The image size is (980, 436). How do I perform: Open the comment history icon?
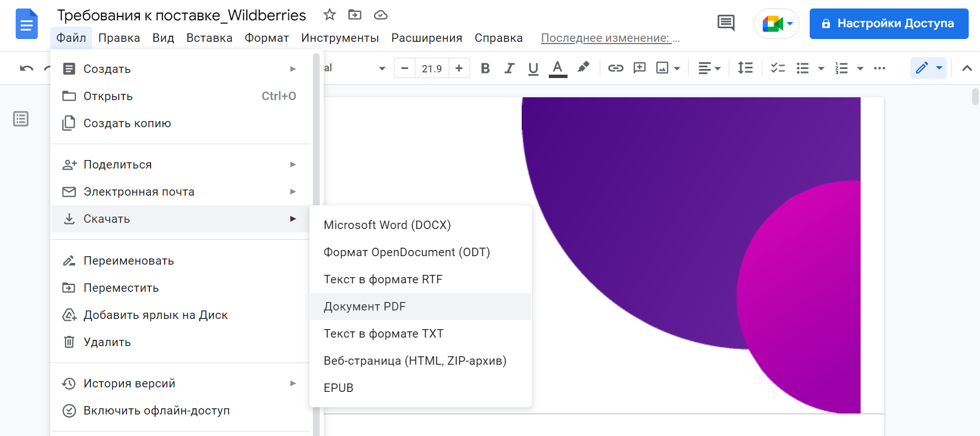[x=726, y=23]
